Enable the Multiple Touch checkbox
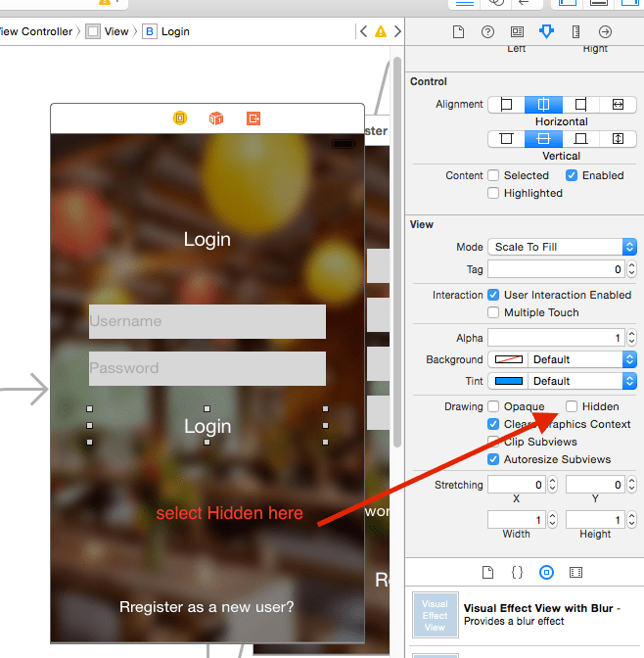Image resolution: width=644 pixels, height=658 pixels. (x=493, y=312)
